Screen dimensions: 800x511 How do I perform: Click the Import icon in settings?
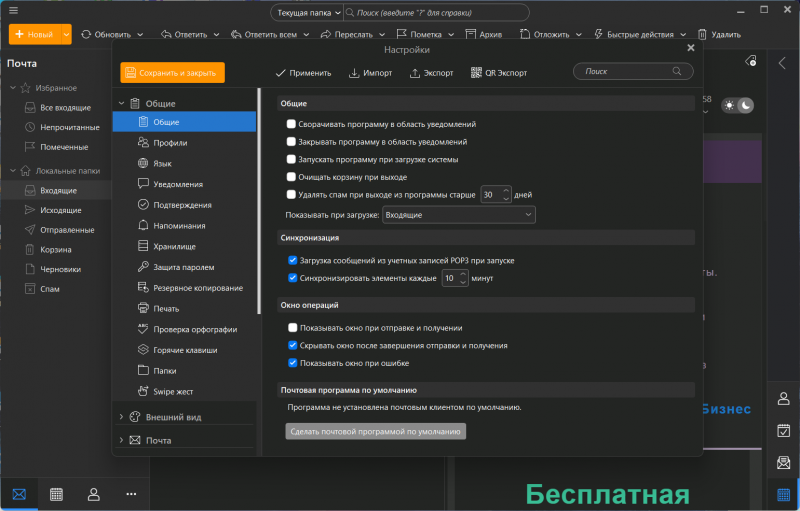(354, 73)
